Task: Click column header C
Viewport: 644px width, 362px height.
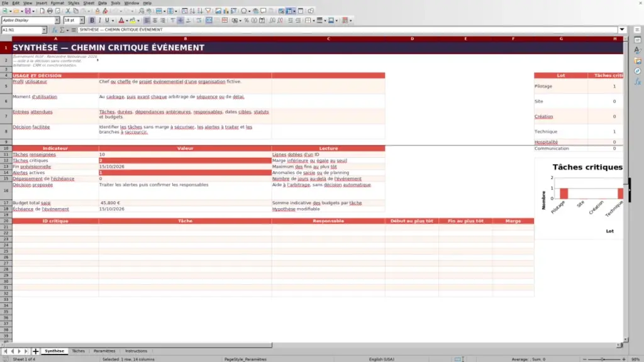Action: [328, 38]
